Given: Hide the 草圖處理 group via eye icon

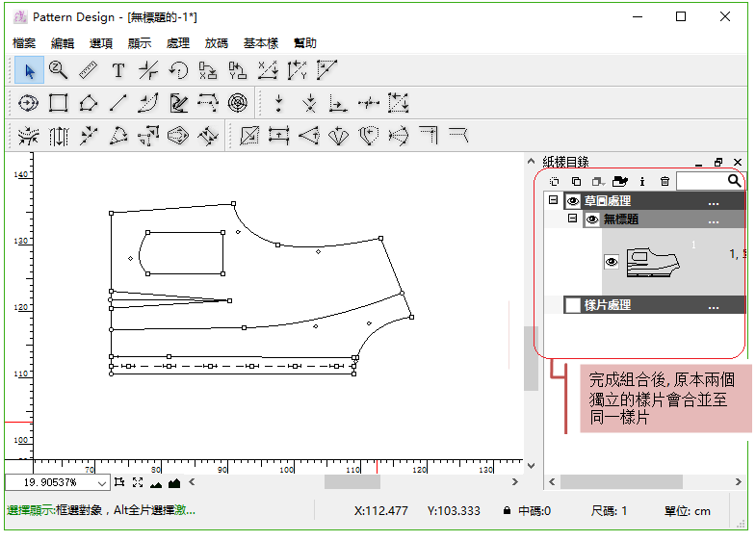Looking at the screenshot, I should point(573,201).
